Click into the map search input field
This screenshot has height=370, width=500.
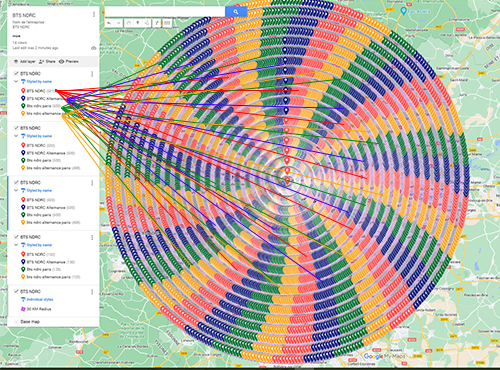165,12
